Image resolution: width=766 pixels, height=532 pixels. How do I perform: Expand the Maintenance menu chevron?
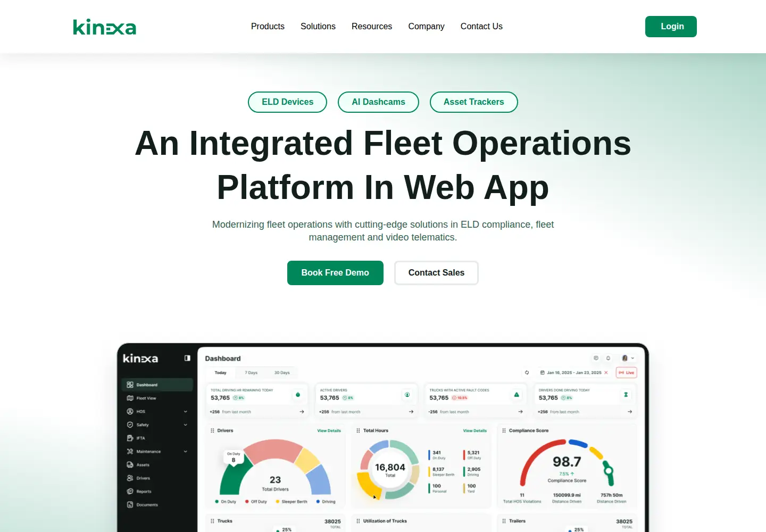coord(186,451)
